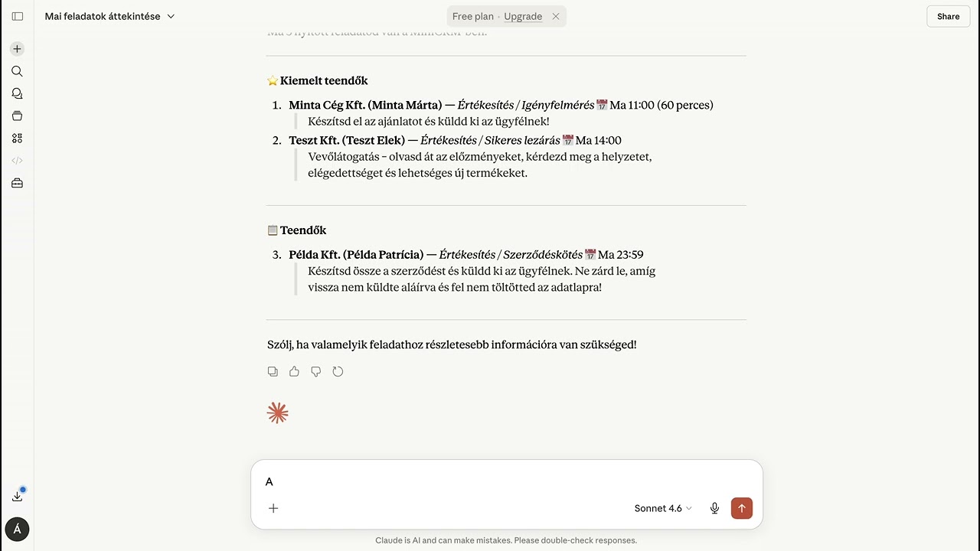The height and width of the screenshot is (551, 980).
Task: Dismiss the Free plan banner
Action: click(x=556, y=16)
